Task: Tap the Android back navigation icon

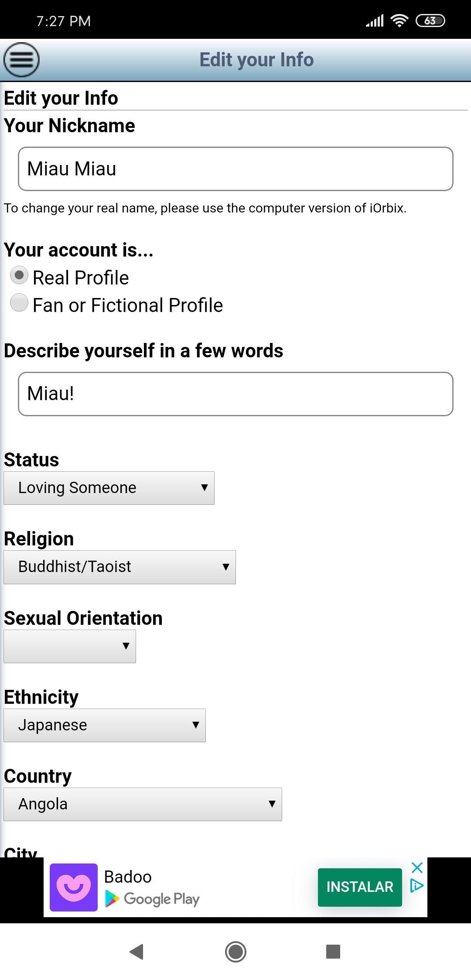Action: click(137, 951)
